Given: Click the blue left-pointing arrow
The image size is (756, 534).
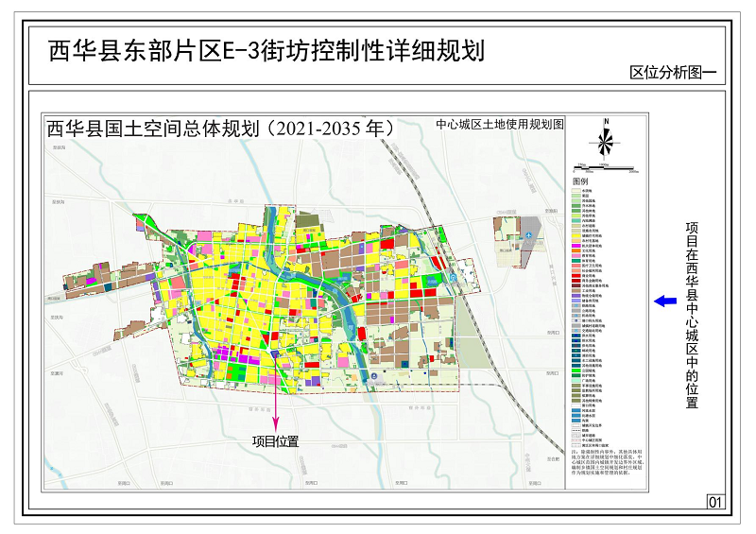Looking at the screenshot, I should (665, 301).
